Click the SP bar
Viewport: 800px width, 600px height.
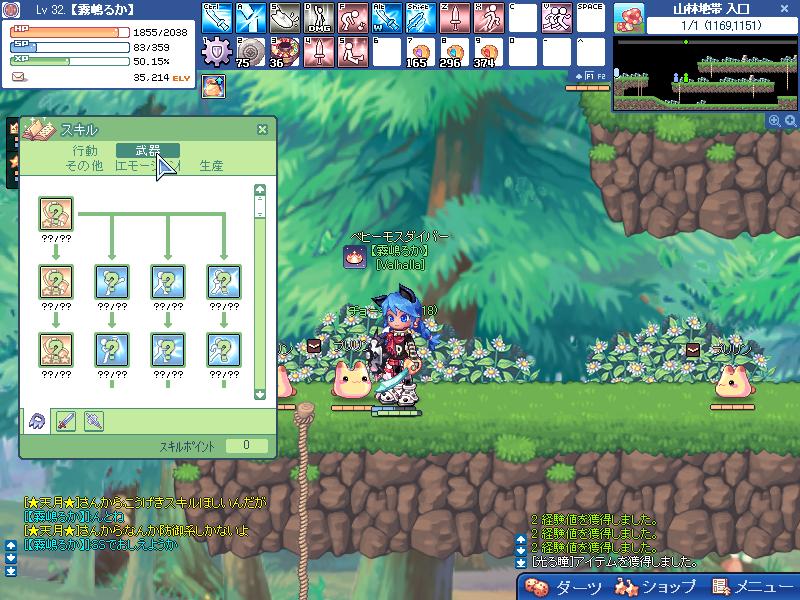point(70,47)
